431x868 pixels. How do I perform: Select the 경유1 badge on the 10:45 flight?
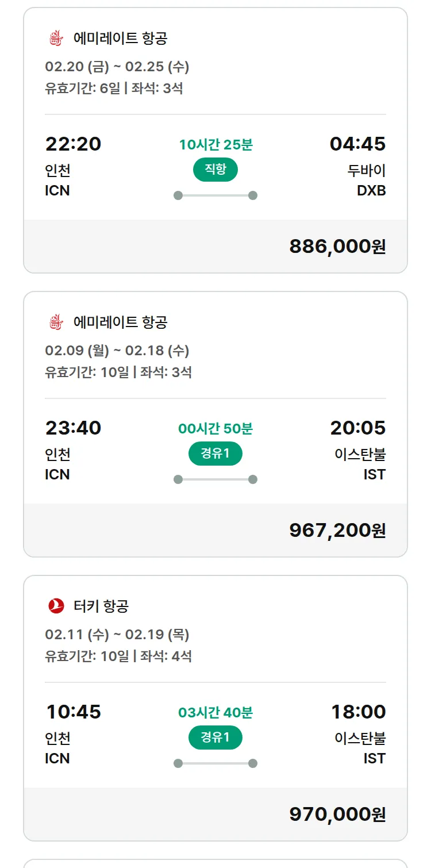(215, 738)
